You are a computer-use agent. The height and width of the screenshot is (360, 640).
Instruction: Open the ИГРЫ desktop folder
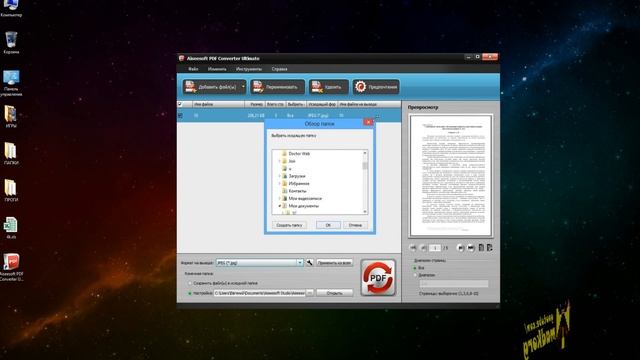click(x=11, y=117)
